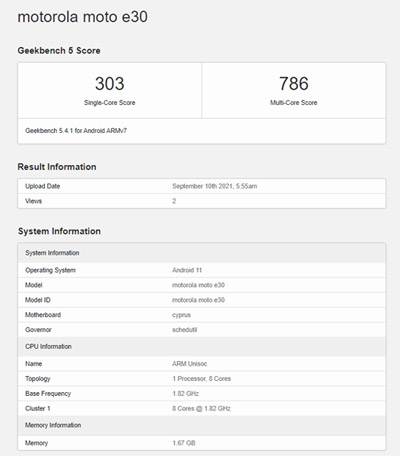Click the 'Views' row label
400x456 pixels.
click(33, 201)
